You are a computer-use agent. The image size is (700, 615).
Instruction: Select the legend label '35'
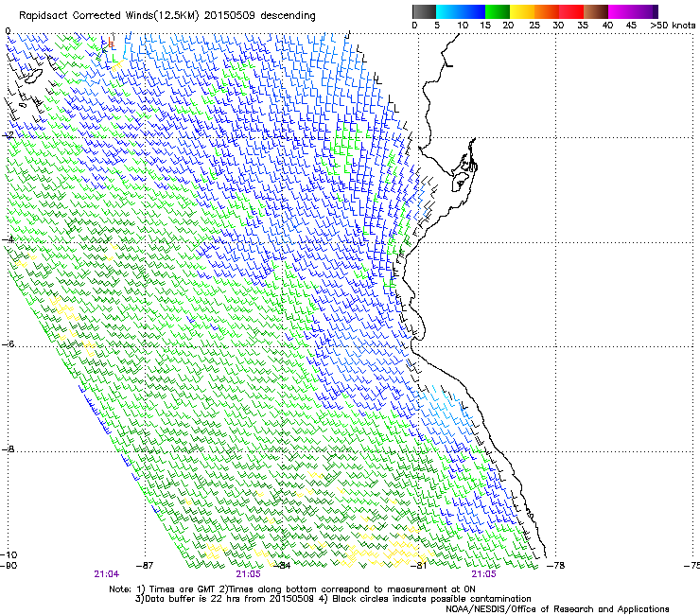click(583, 26)
